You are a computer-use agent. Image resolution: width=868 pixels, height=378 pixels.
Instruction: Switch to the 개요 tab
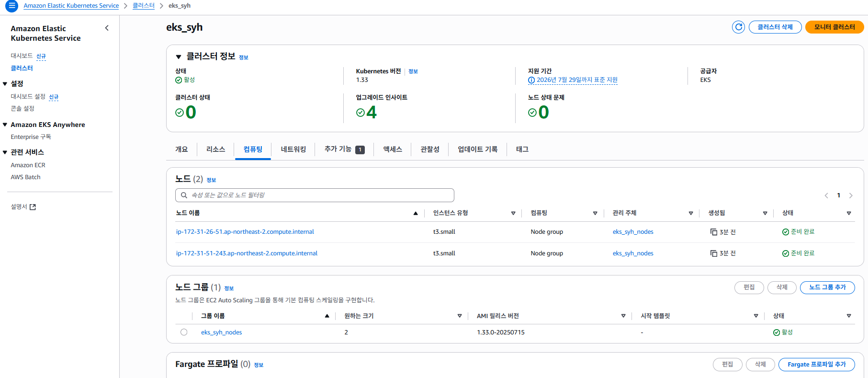pyautogui.click(x=181, y=149)
